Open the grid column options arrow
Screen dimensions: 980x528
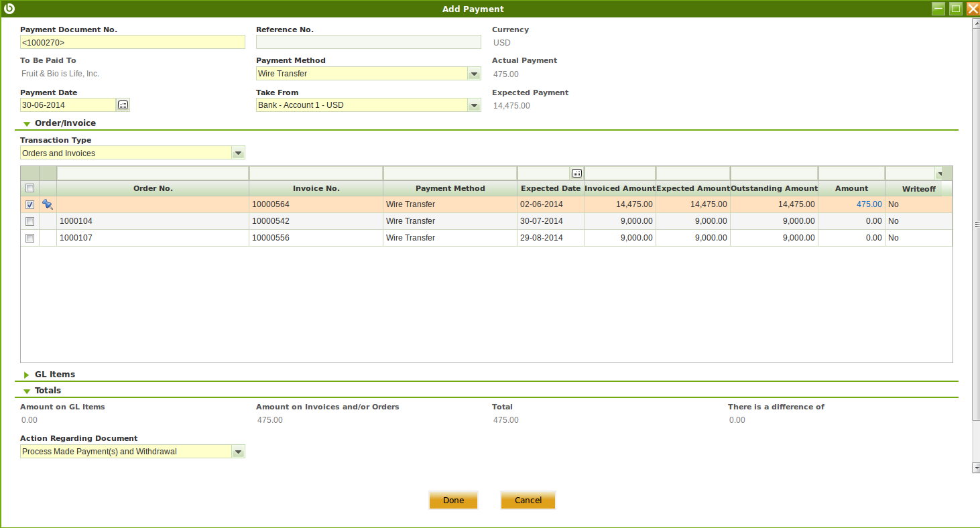tap(938, 174)
